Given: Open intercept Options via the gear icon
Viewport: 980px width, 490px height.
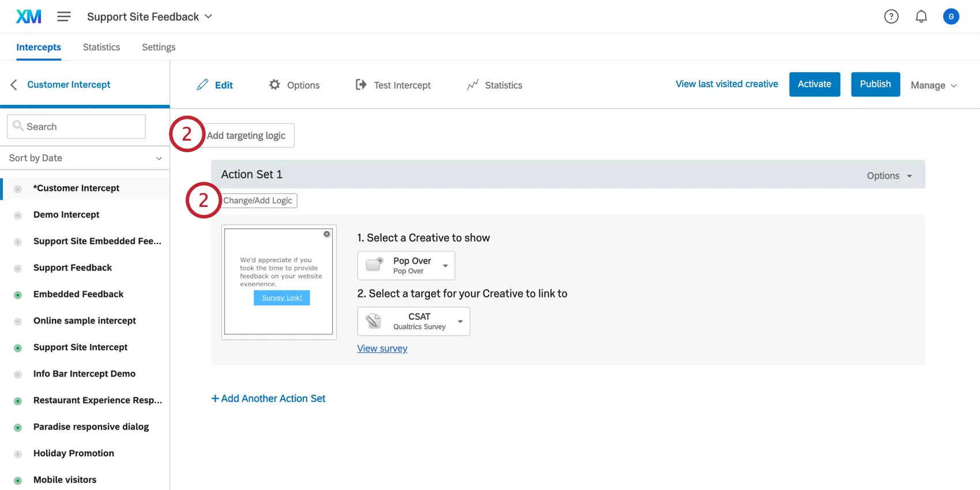Looking at the screenshot, I should (274, 85).
